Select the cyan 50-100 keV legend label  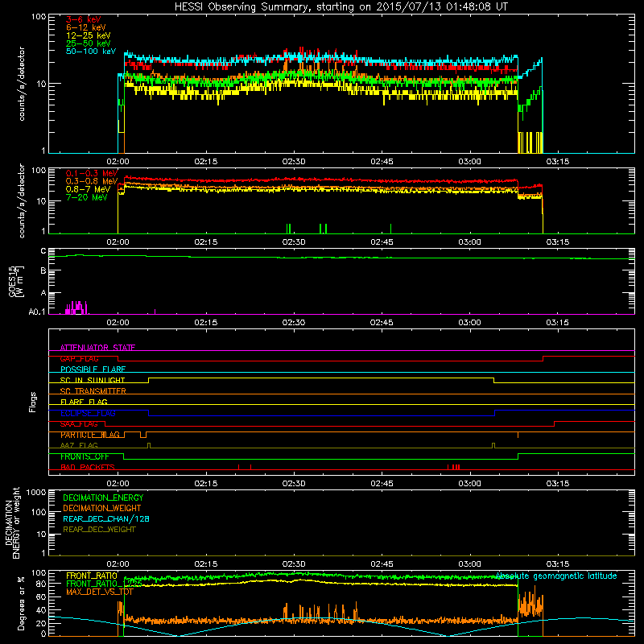coord(91,51)
